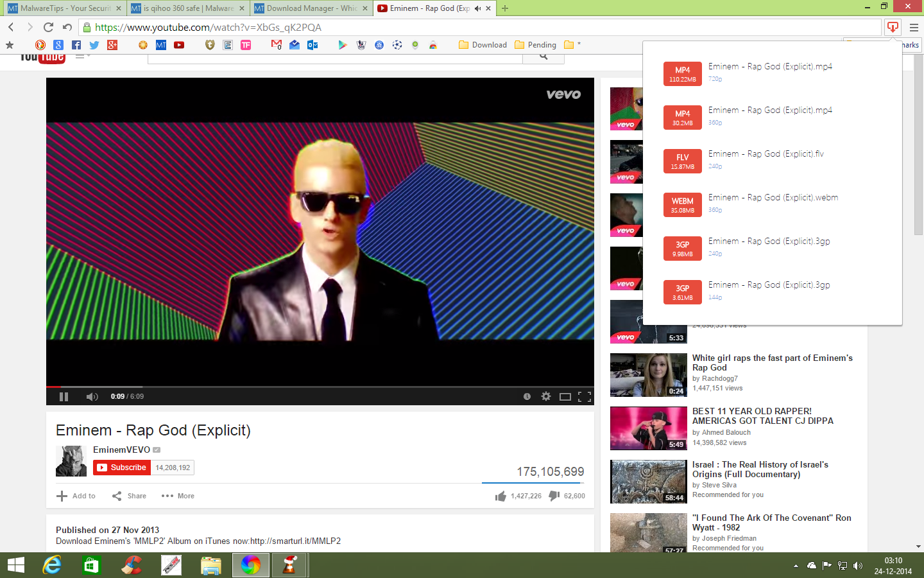This screenshot has height=578, width=924.
Task: Switch to the Download Manager tab
Action: [311, 8]
